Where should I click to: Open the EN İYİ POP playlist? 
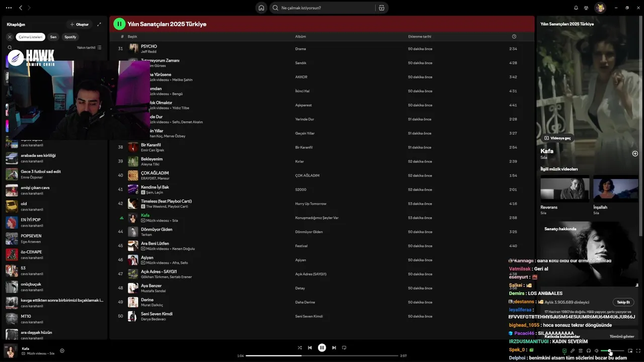[x=54, y=223]
